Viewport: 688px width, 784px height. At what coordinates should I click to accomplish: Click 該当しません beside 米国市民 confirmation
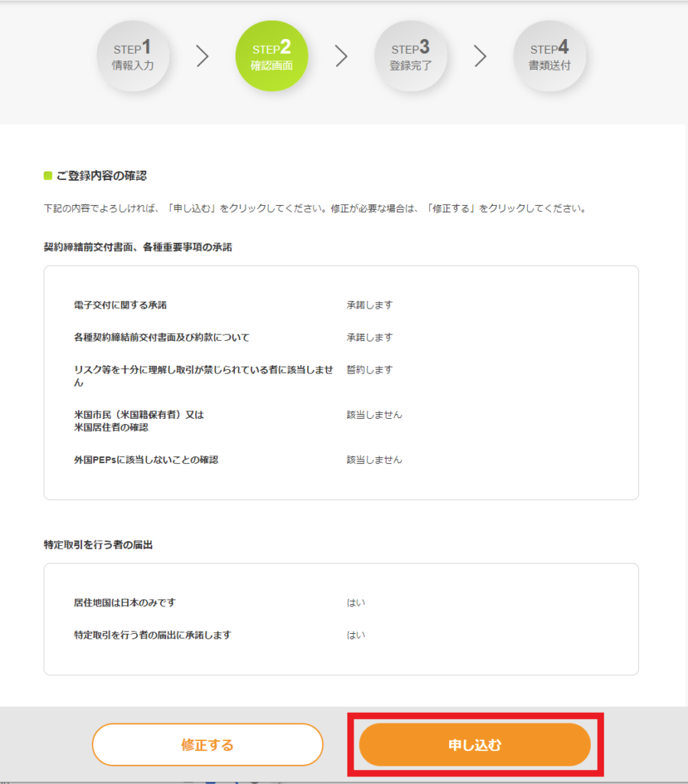click(374, 415)
